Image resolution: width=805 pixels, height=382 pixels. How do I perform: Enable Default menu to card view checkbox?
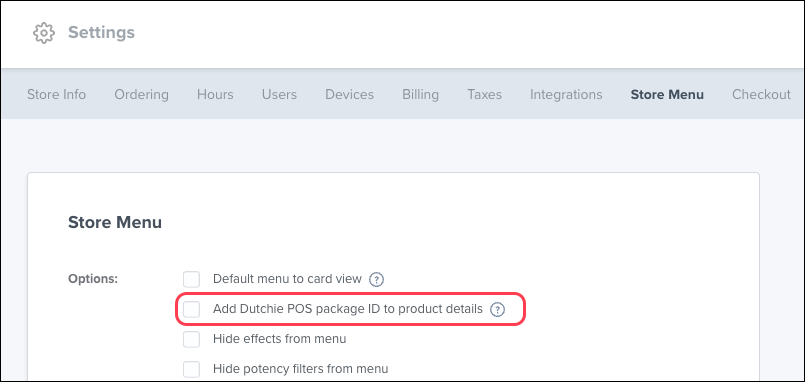tap(191, 279)
